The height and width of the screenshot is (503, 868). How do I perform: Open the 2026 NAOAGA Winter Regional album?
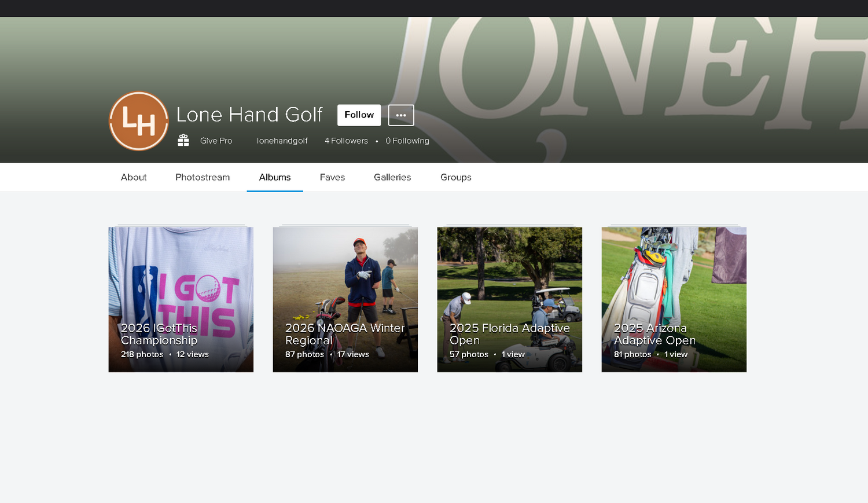pyautogui.click(x=345, y=299)
